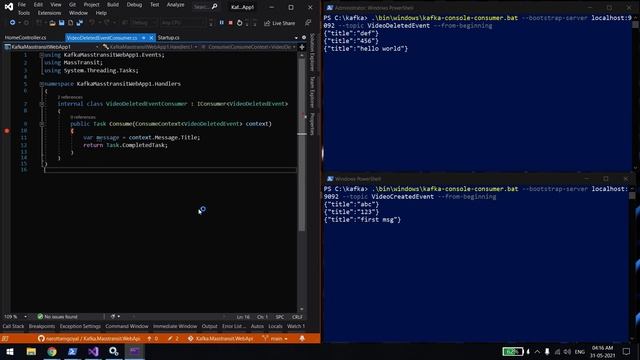Image resolution: width=640 pixels, height=360 pixels.
Task: Switch to Visual Studio via taskbar icon
Action: pos(93,351)
